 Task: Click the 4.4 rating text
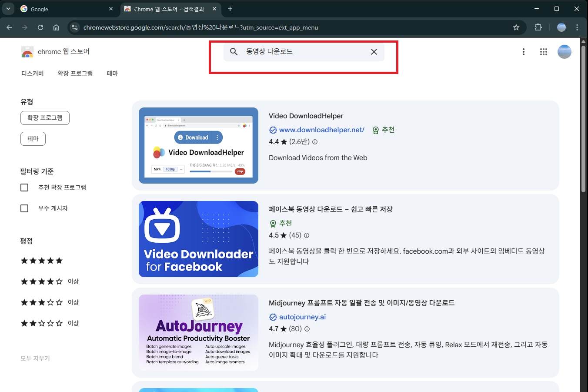tap(274, 142)
